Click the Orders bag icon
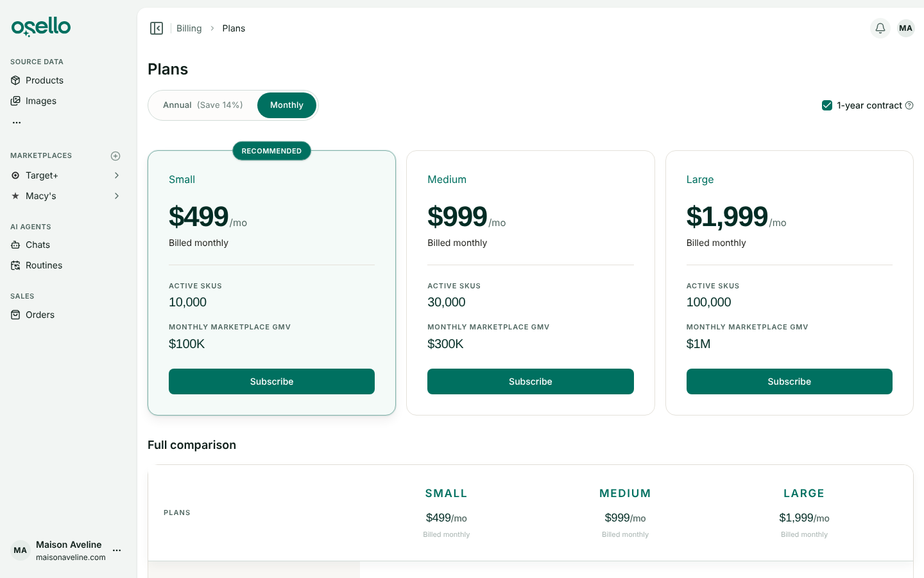 [15, 315]
